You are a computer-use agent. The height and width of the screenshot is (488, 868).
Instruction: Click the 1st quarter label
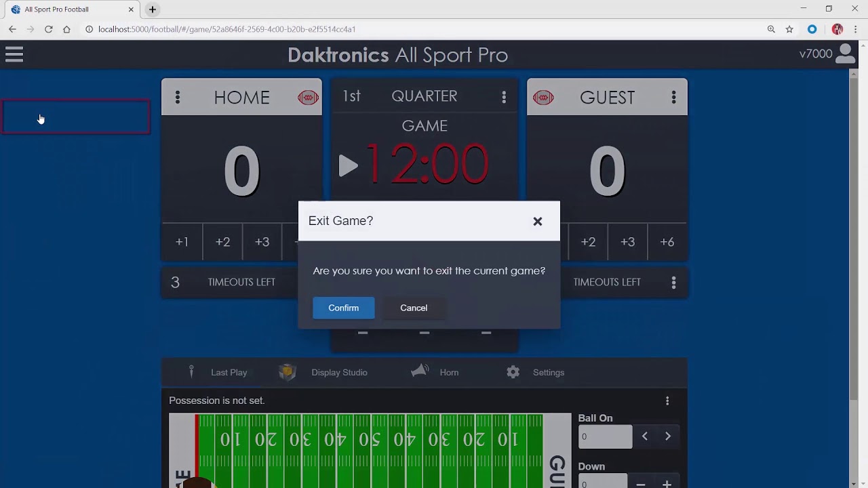(351, 96)
